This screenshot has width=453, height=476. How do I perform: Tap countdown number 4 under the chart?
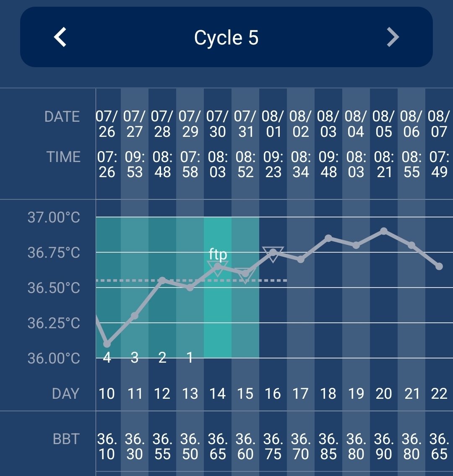(x=107, y=358)
